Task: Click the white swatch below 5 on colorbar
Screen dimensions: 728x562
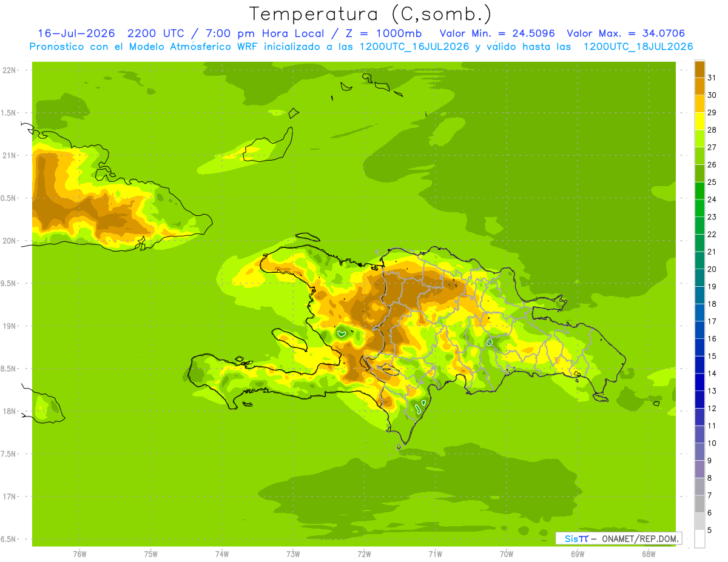Action: click(699, 539)
